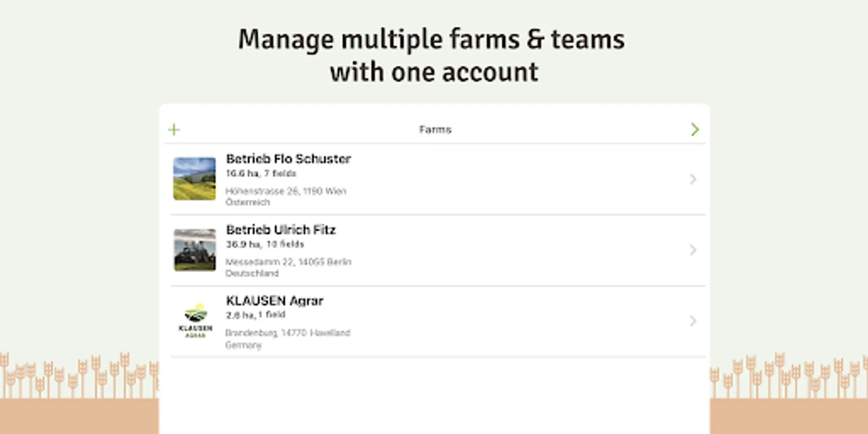Open the Betrieb Flo Schuster landscape thumbnail
The width and height of the screenshot is (868, 434).
click(x=194, y=179)
